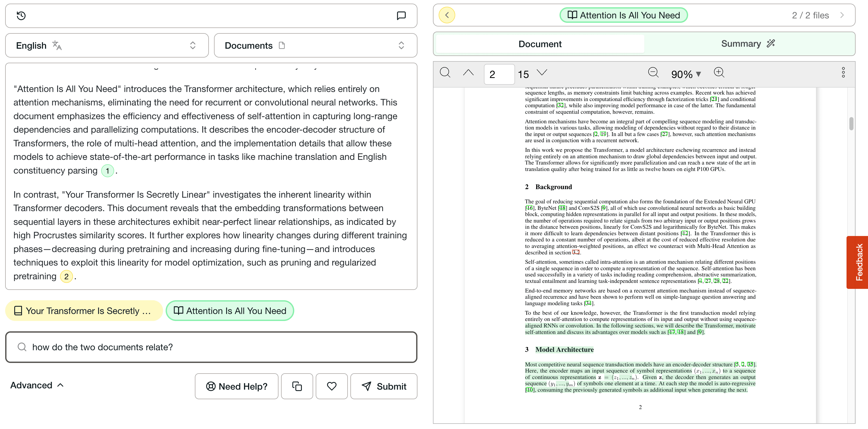The height and width of the screenshot is (429, 868).
Task: Select Attention Is All You Need chip below answer
Action: pyautogui.click(x=230, y=311)
